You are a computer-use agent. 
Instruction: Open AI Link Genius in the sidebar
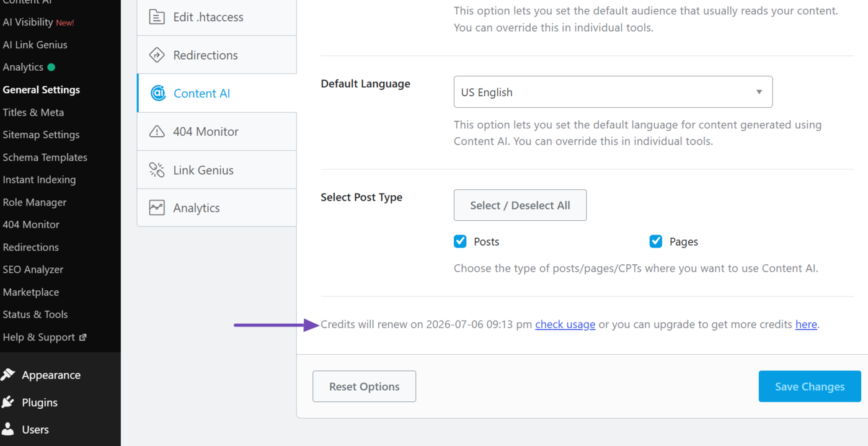(x=35, y=45)
